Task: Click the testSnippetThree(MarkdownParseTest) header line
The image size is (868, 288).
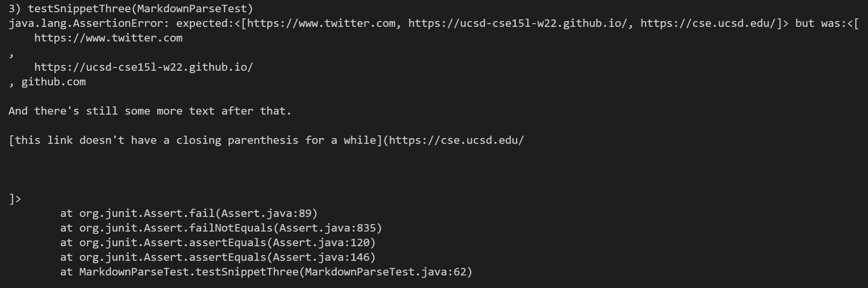Action: tap(131, 9)
